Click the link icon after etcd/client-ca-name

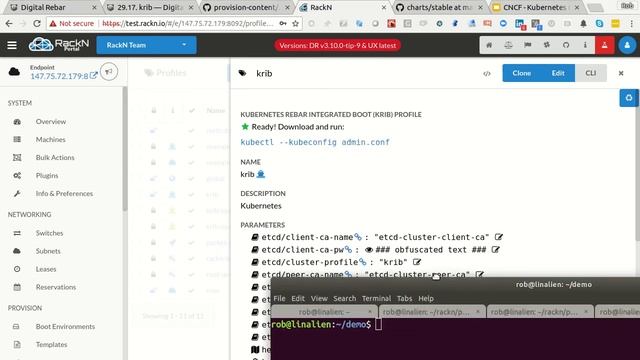point(358,237)
